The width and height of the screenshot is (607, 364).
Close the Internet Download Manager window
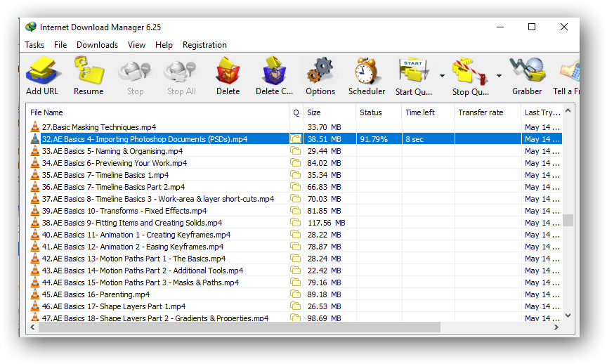tap(564, 27)
